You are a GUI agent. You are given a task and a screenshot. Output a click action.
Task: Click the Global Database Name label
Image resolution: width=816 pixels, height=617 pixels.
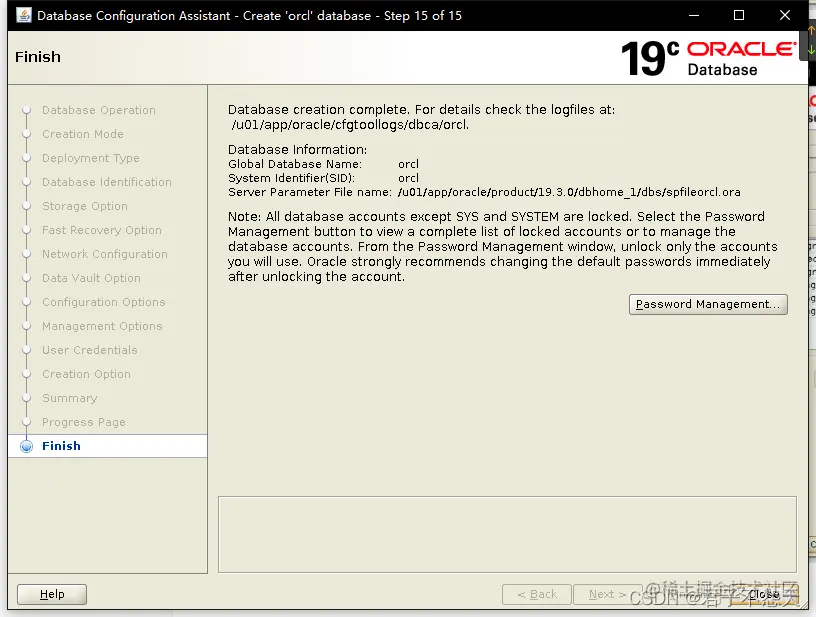(x=295, y=164)
